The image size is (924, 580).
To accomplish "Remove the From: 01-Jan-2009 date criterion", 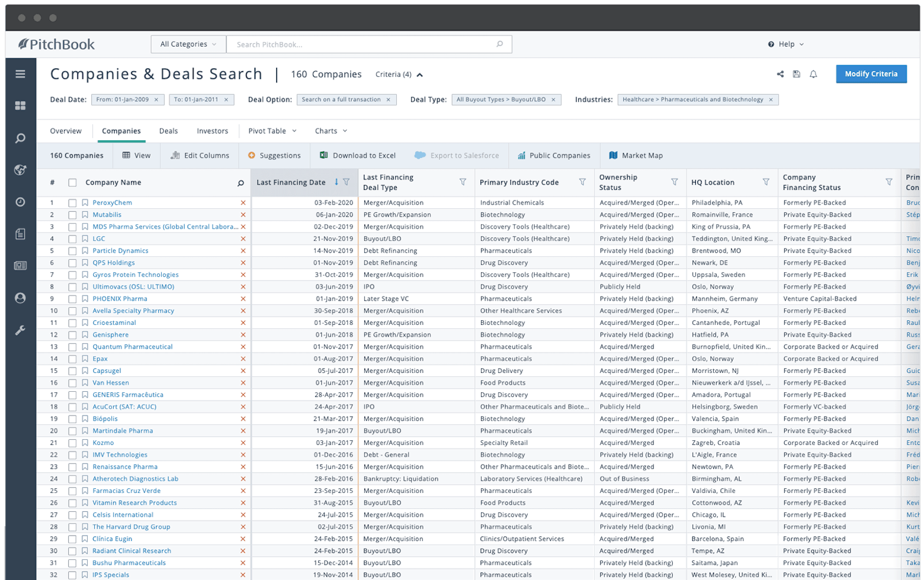I will coord(156,100).
